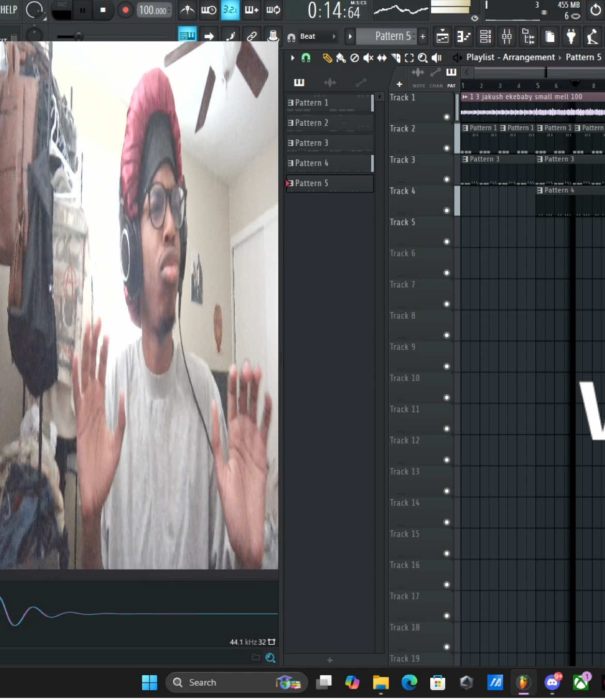Click Pattern 5 in playlist title breadcrumb
Image resolution: width=605 pixels, height=700 pixels.
click(583, 57)
